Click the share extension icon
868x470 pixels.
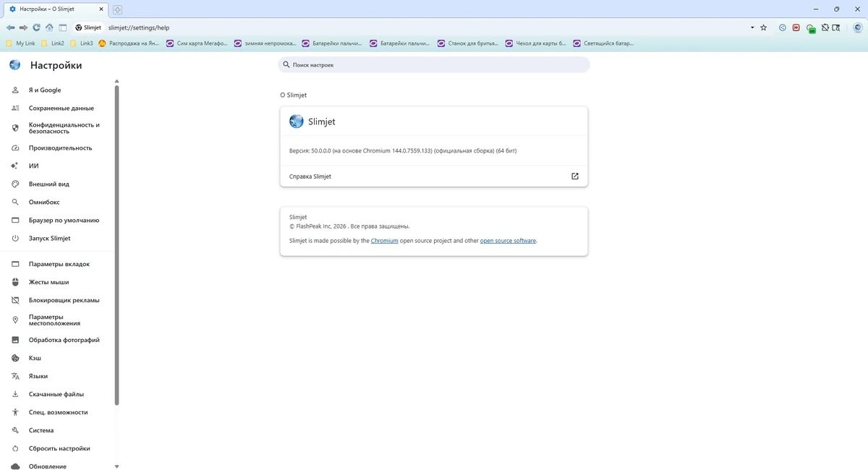(783, 27)
